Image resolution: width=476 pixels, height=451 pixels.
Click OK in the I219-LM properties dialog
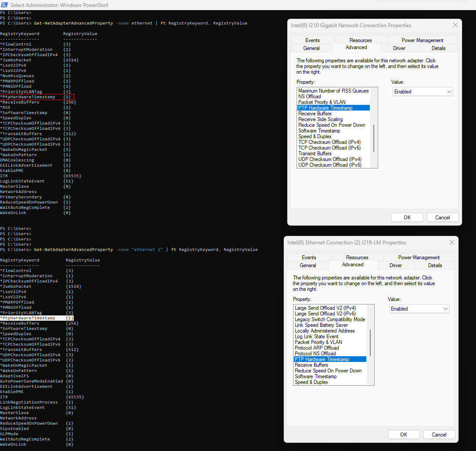[403, 434]
